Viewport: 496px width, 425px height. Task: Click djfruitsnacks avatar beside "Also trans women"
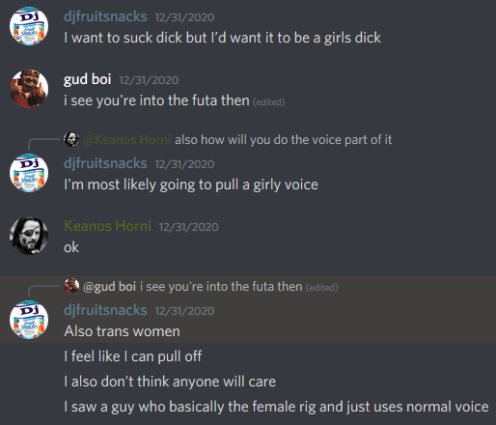pyautogui.click(x=29, y=320)
